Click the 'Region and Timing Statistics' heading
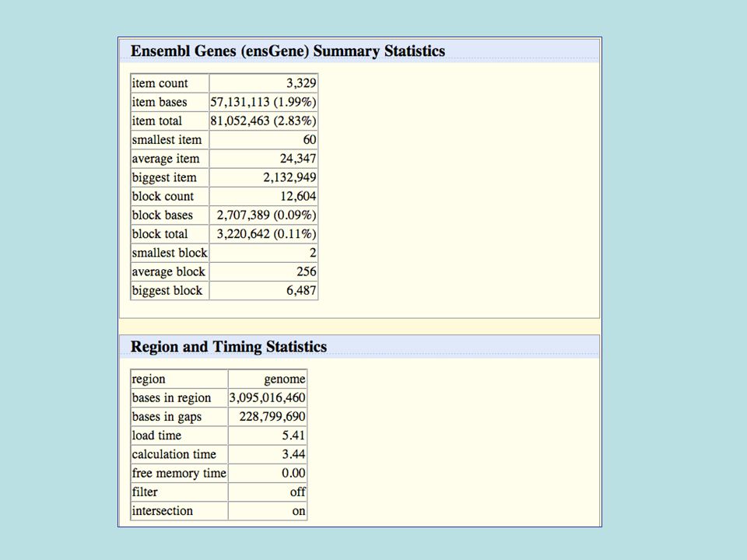747x560 pixels. 229,347
